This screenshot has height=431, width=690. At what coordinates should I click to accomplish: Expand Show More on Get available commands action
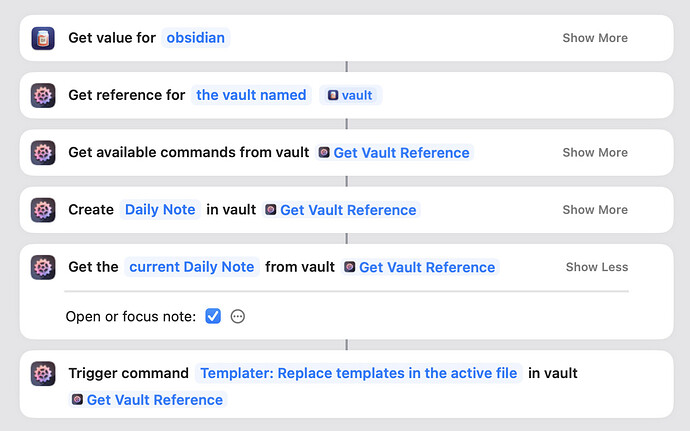[595, 153]
